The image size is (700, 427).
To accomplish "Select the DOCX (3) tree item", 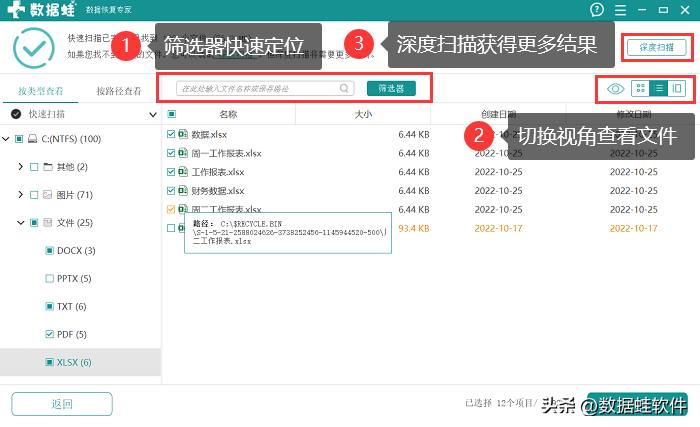I will coord(76,251).
